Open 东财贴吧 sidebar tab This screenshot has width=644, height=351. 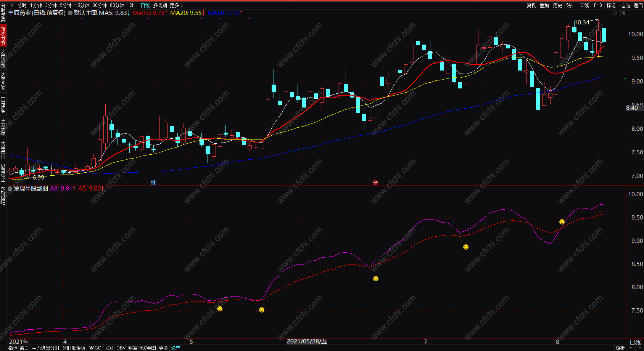(3, 196)
